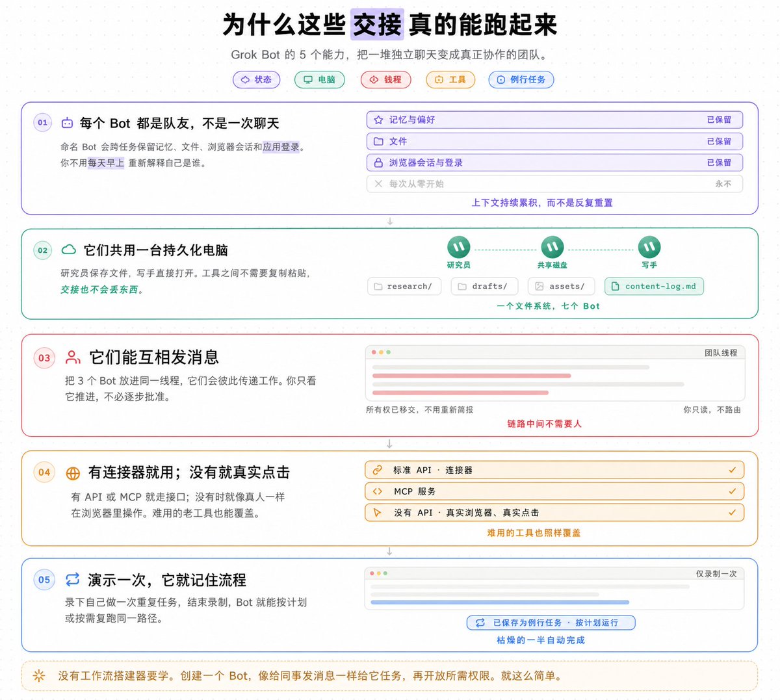780x700 pixels.
Task: Click the 例行任务 pill tag
Action: 521,80
